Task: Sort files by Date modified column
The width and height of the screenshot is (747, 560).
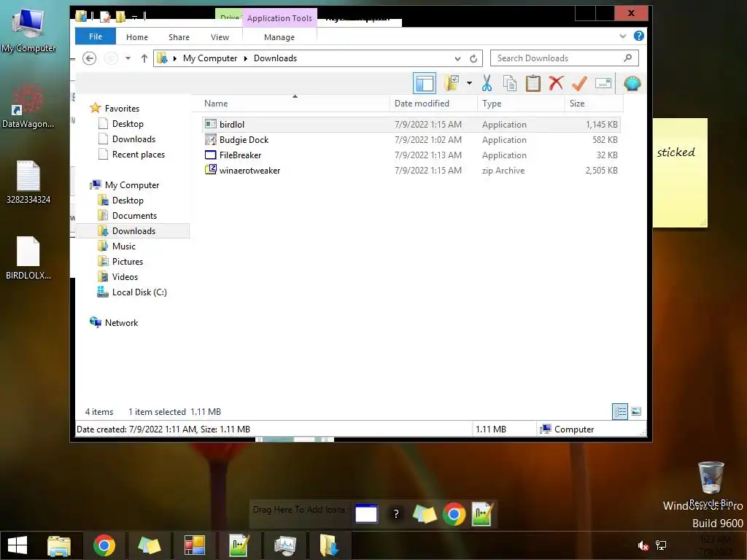Action: pos(433,104)
